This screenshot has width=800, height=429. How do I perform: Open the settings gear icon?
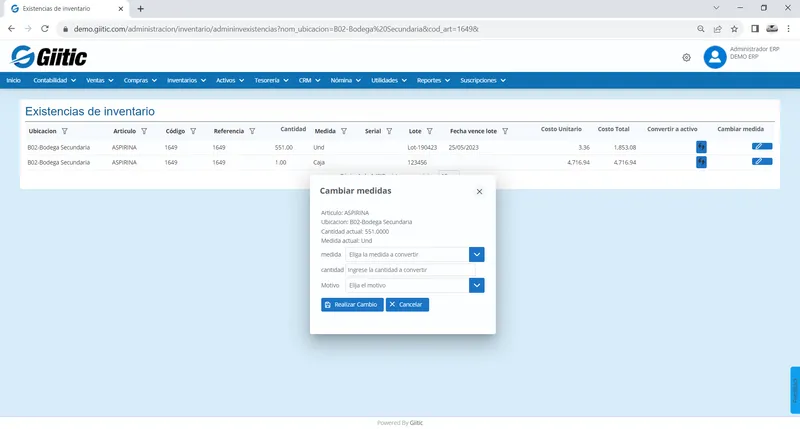[x=686, y=58]
